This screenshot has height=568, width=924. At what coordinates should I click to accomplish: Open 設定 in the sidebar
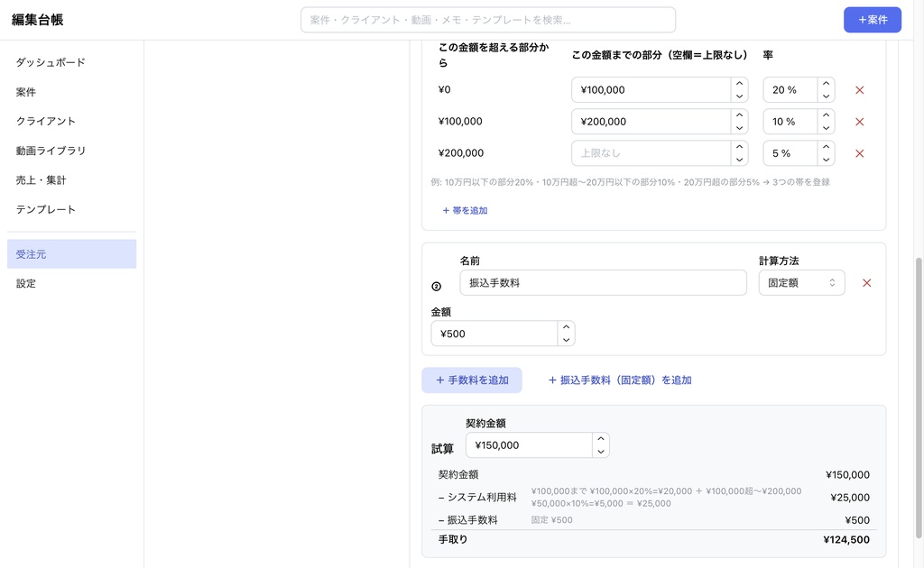coord(72,284)
